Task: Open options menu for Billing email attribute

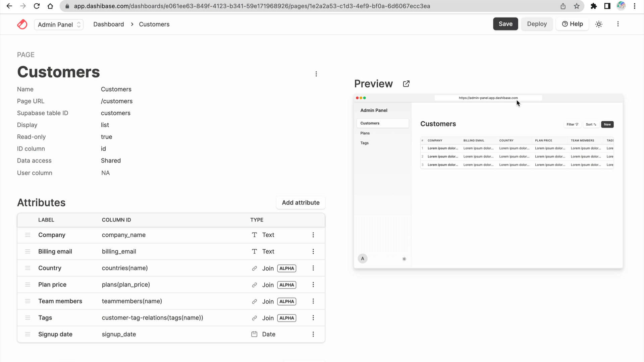Action: pyautogui.click(x=313, y=251)
